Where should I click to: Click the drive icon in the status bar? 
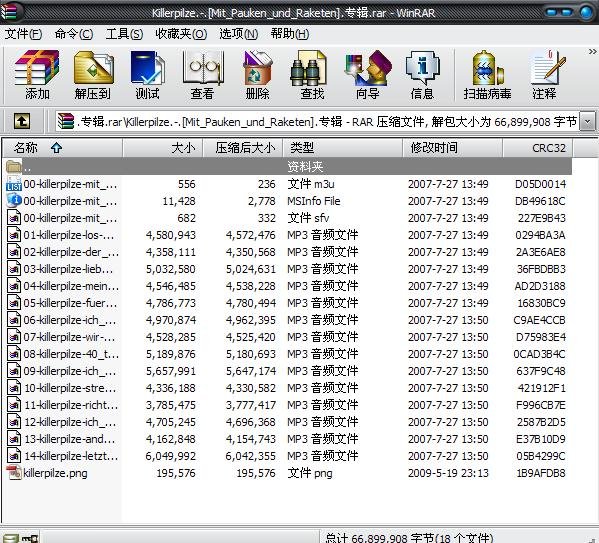click(10, 538)
